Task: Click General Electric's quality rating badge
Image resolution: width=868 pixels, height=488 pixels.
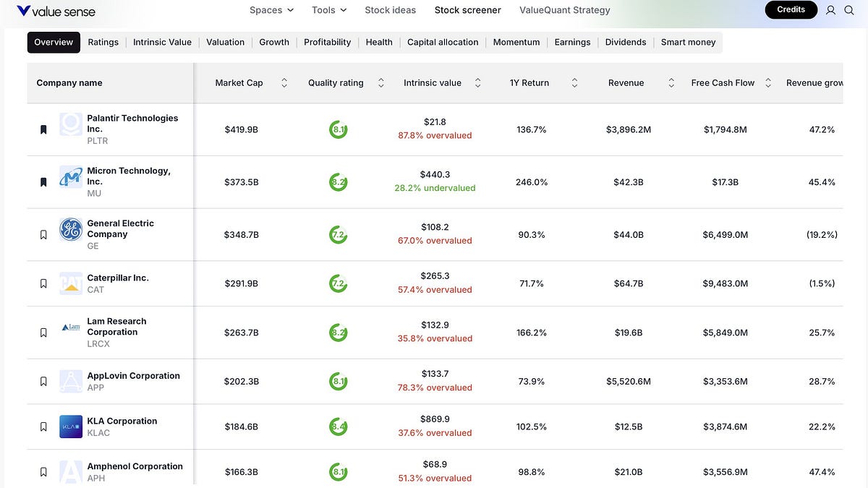Action: tap(338, 235)
